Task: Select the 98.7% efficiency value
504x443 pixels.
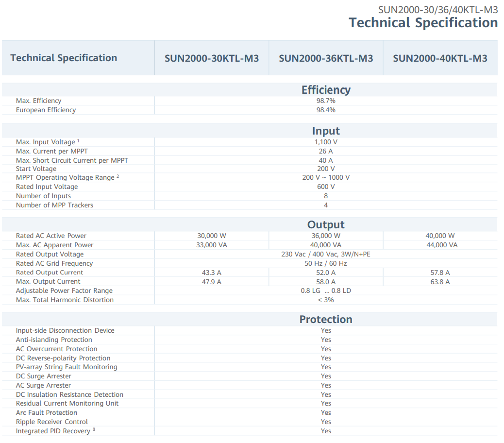Action: coord(326,101)
